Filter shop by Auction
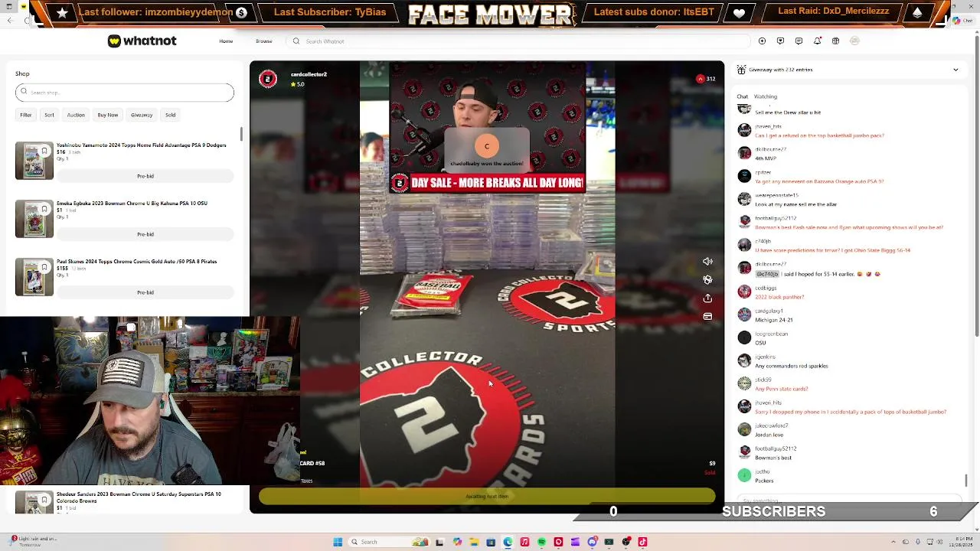The image size is (980, 551). 76,115
